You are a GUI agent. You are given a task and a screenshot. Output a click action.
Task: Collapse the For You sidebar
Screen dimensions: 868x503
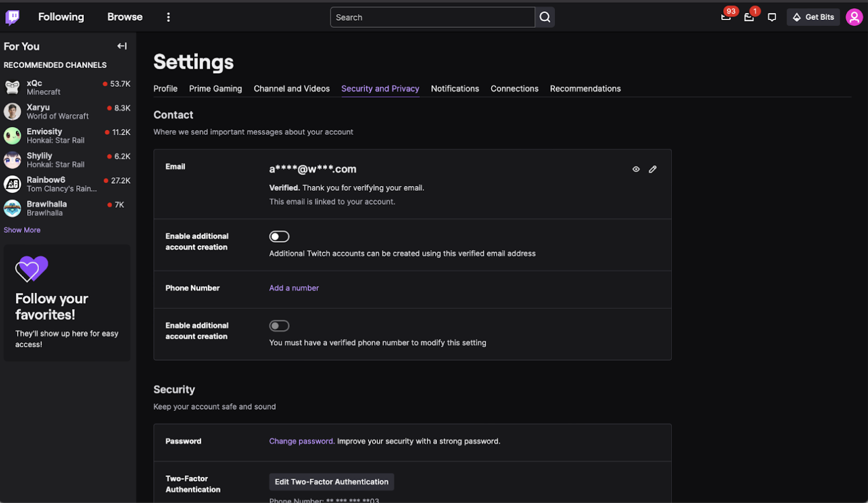click(122, 46)
